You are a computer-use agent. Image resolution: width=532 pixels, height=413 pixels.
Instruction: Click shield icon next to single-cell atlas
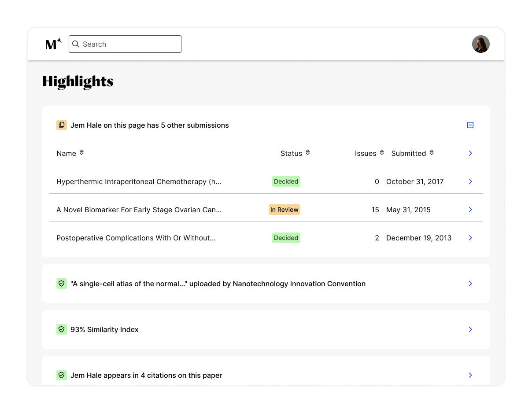pos(62,284)
